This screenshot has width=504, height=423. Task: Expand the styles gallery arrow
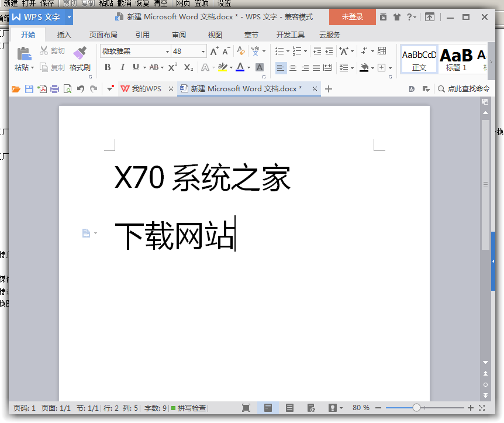(x=491, y=61)
